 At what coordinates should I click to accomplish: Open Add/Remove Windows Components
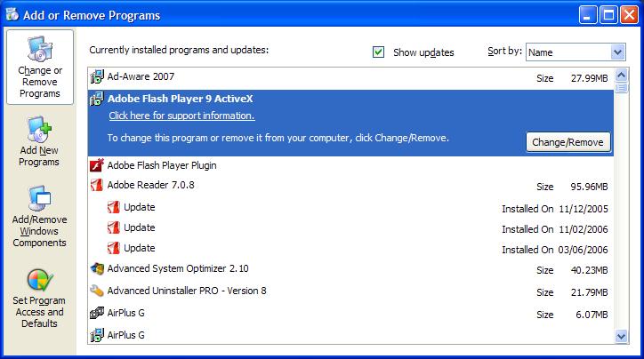39,218
